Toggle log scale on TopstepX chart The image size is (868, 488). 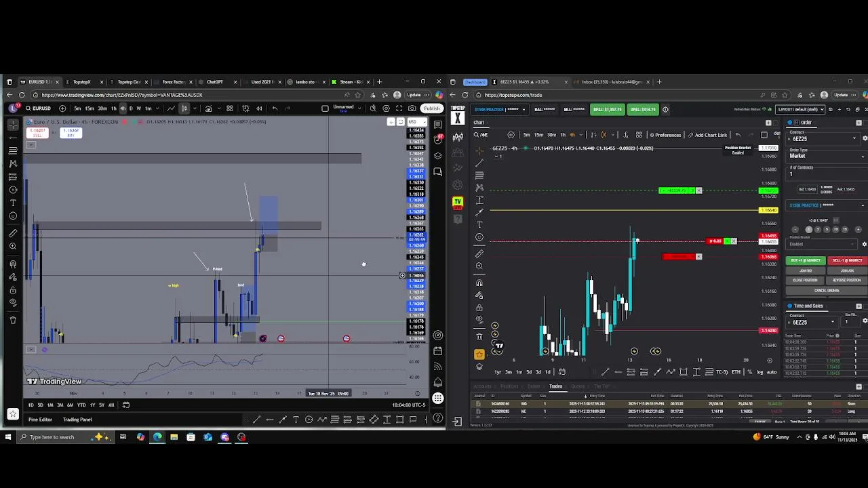pyautogui.click(x=759, y=371)
